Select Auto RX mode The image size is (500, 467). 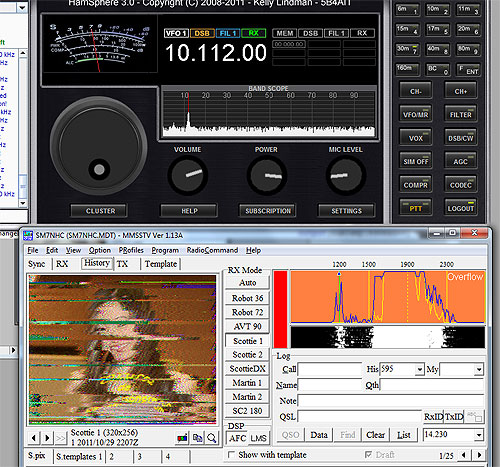[247, 283]
